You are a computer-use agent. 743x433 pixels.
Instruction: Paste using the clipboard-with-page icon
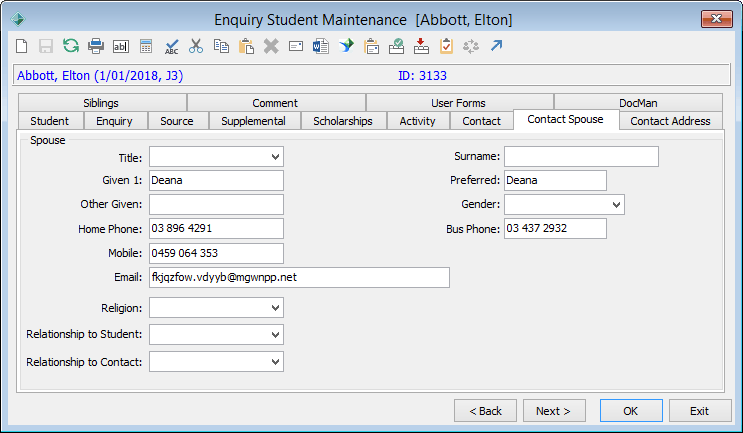246,46
